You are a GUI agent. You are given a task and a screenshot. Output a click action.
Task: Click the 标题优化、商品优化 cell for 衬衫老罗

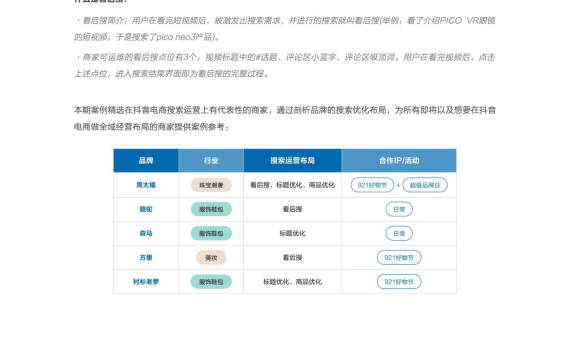292,282
